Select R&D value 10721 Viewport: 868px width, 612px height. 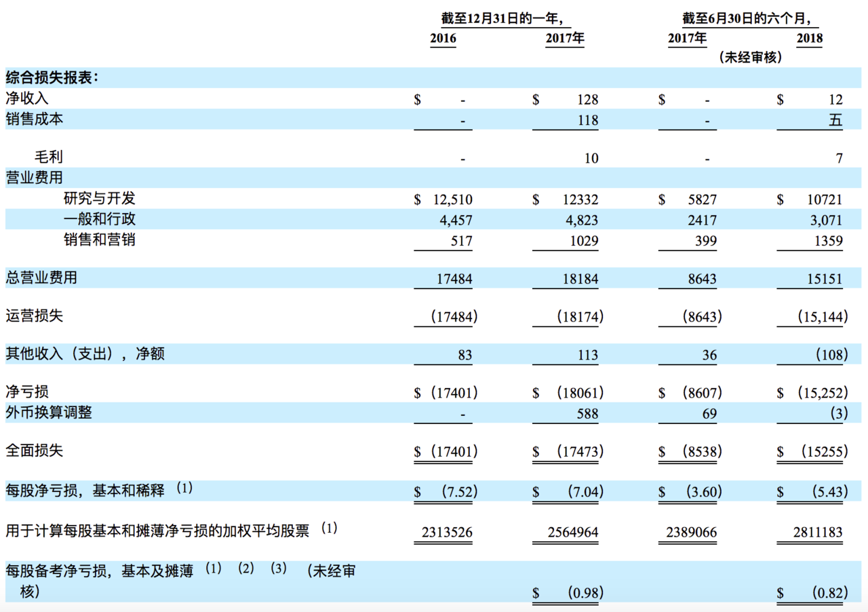click(x=825, y=200)
